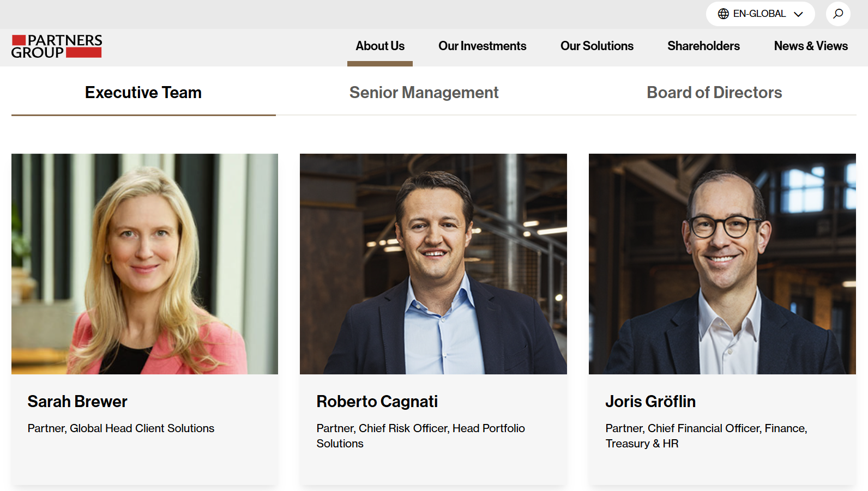This screenshot has width=868, height=491.
Task: Open the EN-GLOBAL language dropdown
Action: [760, 14]
